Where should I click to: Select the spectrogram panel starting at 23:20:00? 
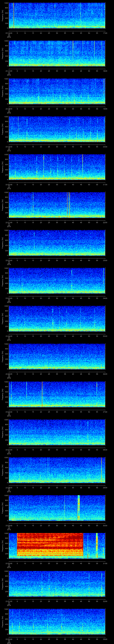(57, 167)
